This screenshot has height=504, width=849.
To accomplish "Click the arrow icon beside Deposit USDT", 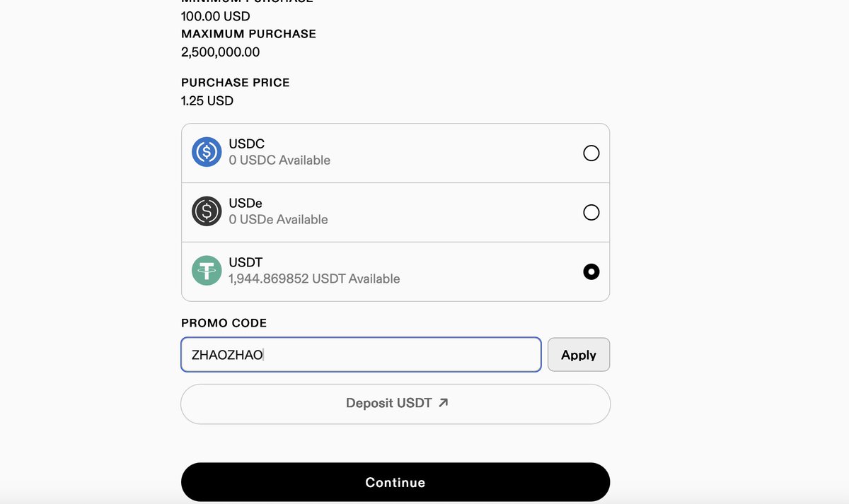I will pos(444,403).
